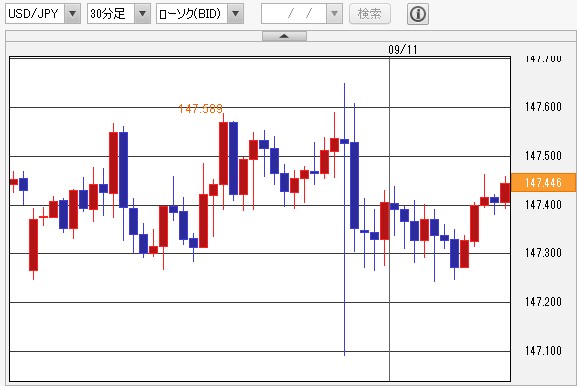Click the 検索 search button

click(x=370, y=14)
